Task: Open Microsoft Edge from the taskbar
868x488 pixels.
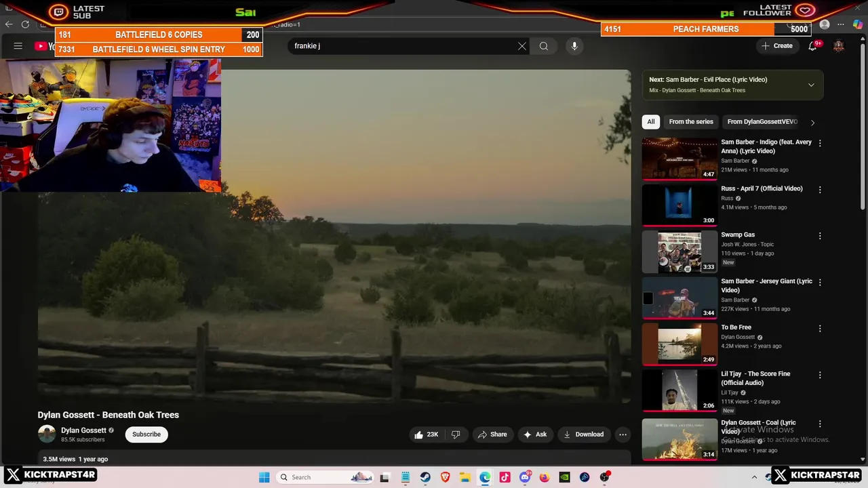Action: pyautogui.click(x=485, y=477)
